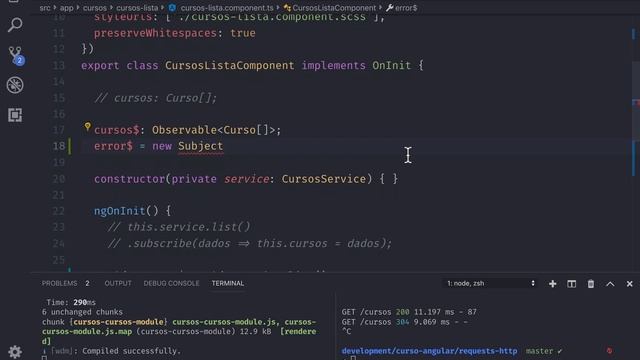Screen dimensions: 640x360
Task: Click the Problems count badge '2'
Action: [x=87, y=283]
